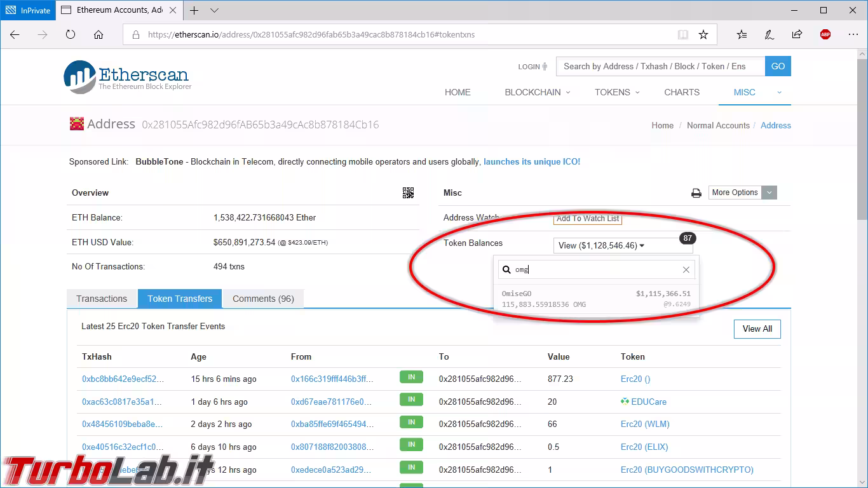The width and height of the screenshot is (868, 488).
Task: Add page to favorites with star icon
Action: [x=703, y=35]
